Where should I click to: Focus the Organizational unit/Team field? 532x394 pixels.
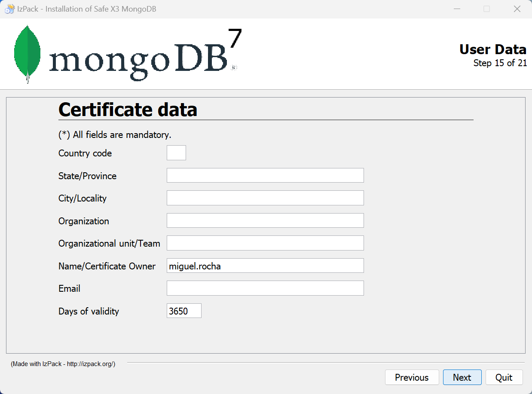265,243
